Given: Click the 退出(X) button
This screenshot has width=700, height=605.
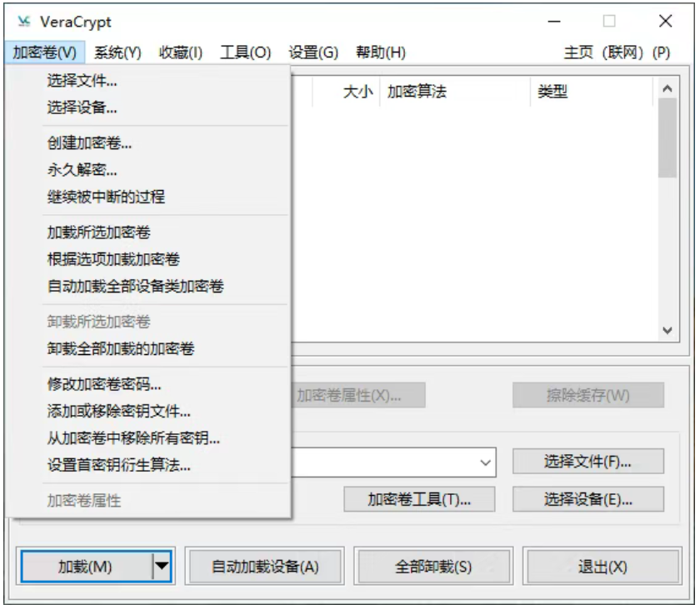Looking at the screenshot, I should coord(602,567).
